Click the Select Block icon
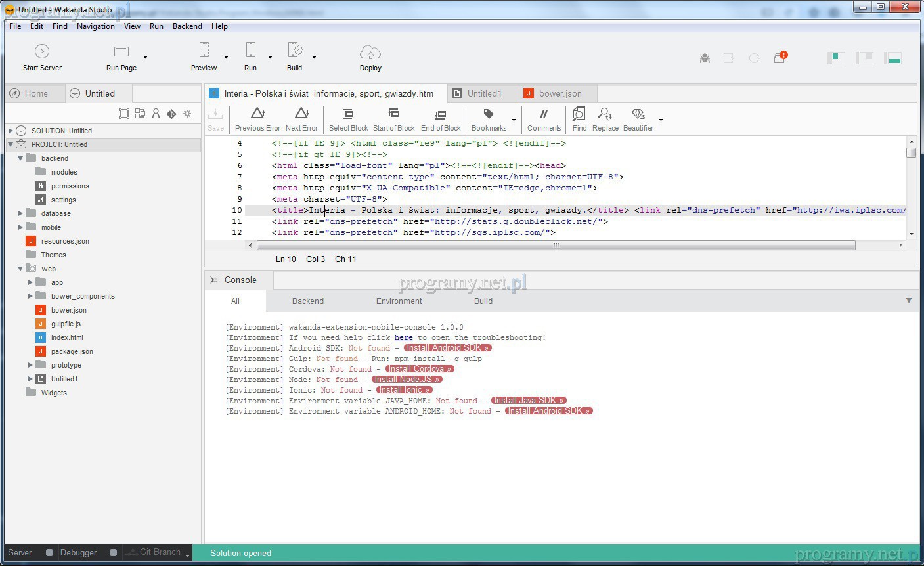 pos(348,115)
